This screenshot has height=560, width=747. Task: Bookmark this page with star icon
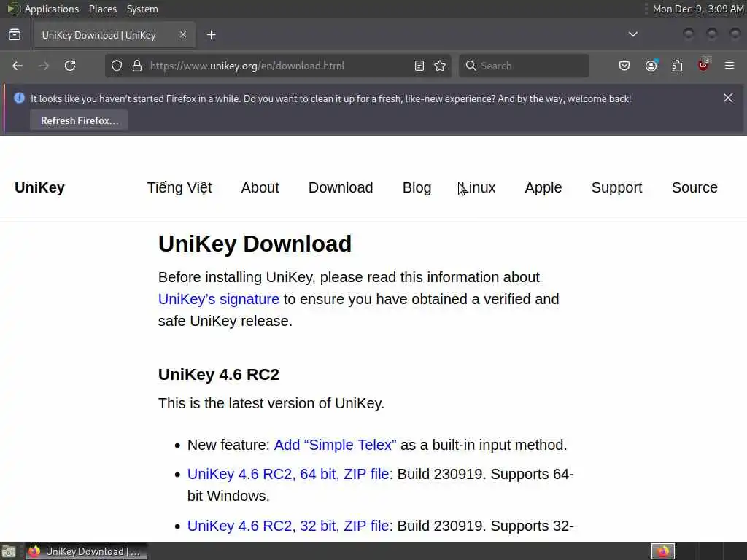pyautogui.click(x=440, y=66)
